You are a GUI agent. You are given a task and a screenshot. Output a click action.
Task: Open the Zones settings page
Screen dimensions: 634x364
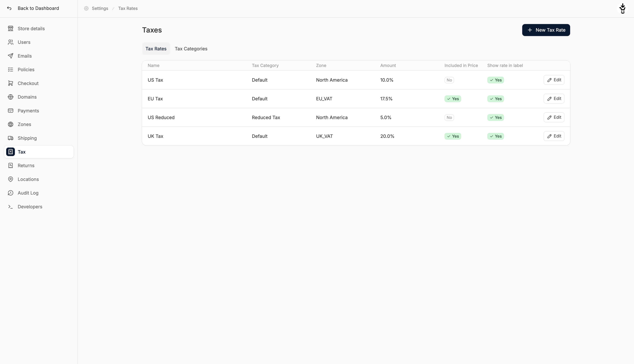24,124
